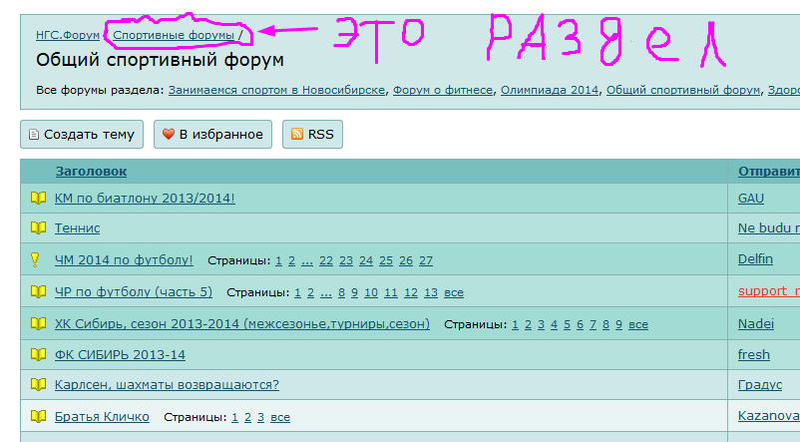Go to page 1 of ХК Сибирь topic
The height and width of the screenshot is (442, 800).
click(515, 324)
